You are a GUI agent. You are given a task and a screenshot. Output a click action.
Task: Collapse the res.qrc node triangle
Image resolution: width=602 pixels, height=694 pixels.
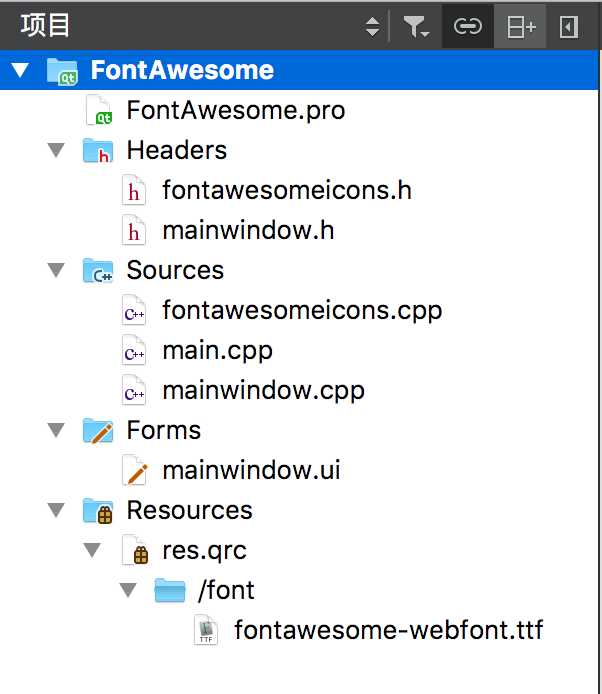coord(92,550)
